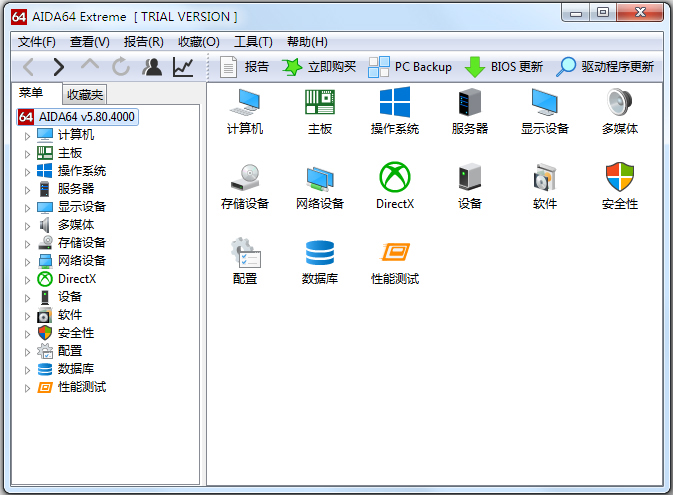Screen dimensions: 673x495
Task: Expand the 主板 tree node arrow
Action: (x=27, y=154)
